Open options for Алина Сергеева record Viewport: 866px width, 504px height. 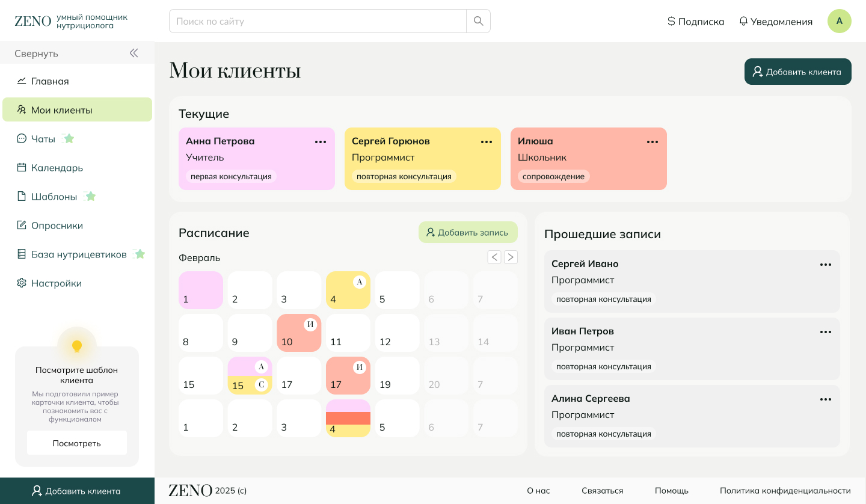[x=826, y=399]
